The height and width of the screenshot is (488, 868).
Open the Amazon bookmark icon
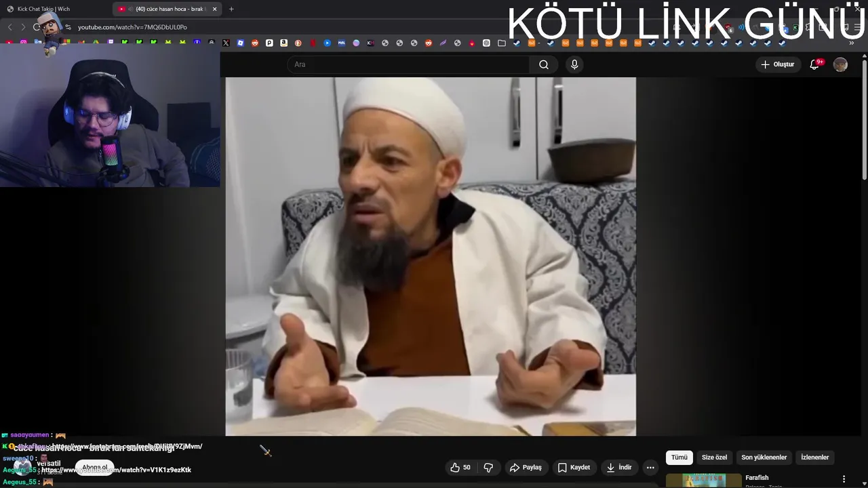pos(283,43)
